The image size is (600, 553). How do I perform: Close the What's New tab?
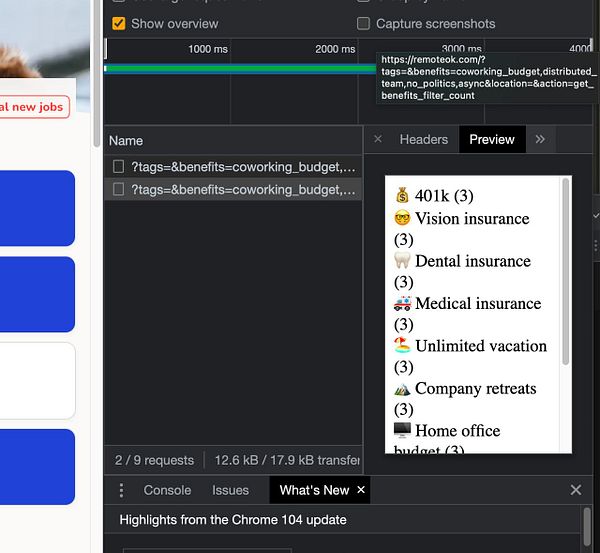tap(361, 490)
